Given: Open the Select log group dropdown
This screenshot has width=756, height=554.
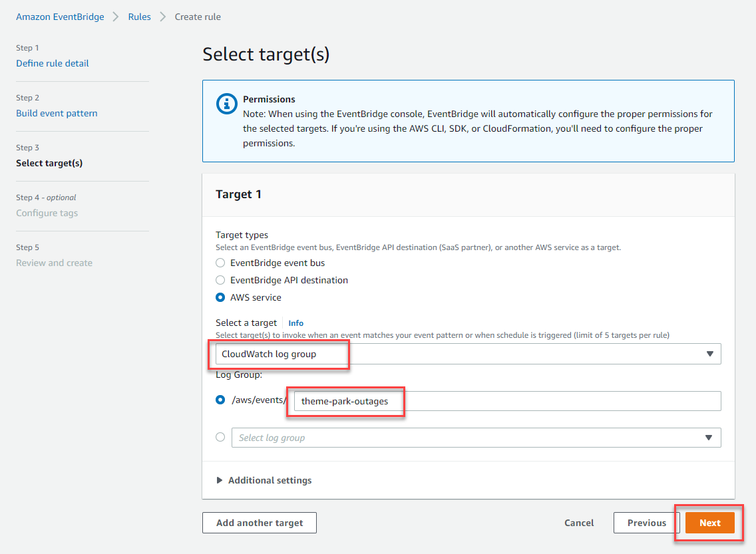Looking at the screenshot, I should click(x=476, y=438).
